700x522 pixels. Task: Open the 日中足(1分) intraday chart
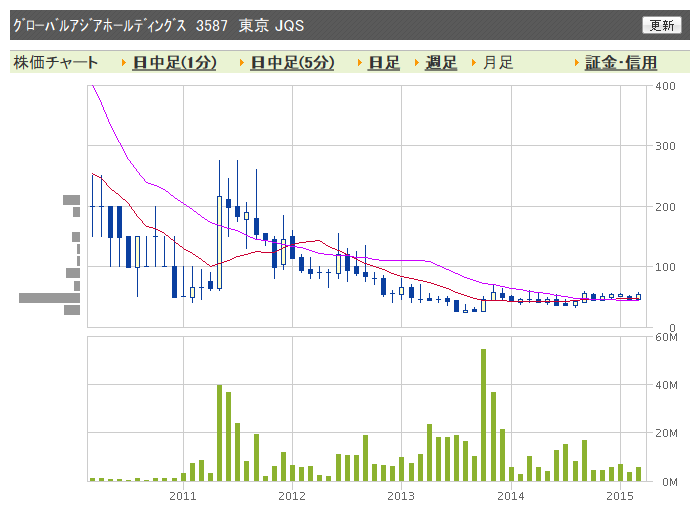click(x=175, y=63)
